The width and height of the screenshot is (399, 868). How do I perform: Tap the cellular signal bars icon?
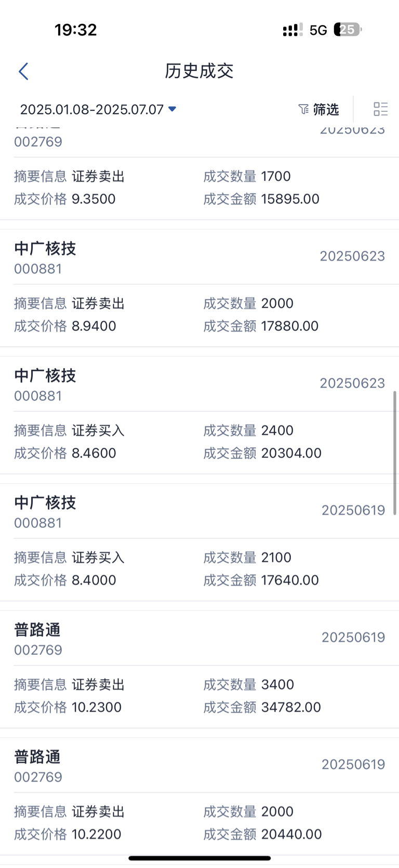(x=292, y=30)
